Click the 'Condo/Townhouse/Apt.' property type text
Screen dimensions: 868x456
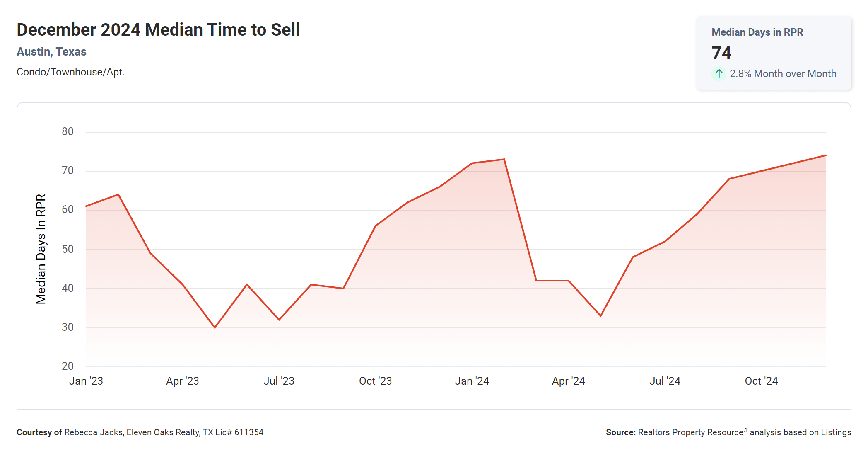[x=70, y=72]
